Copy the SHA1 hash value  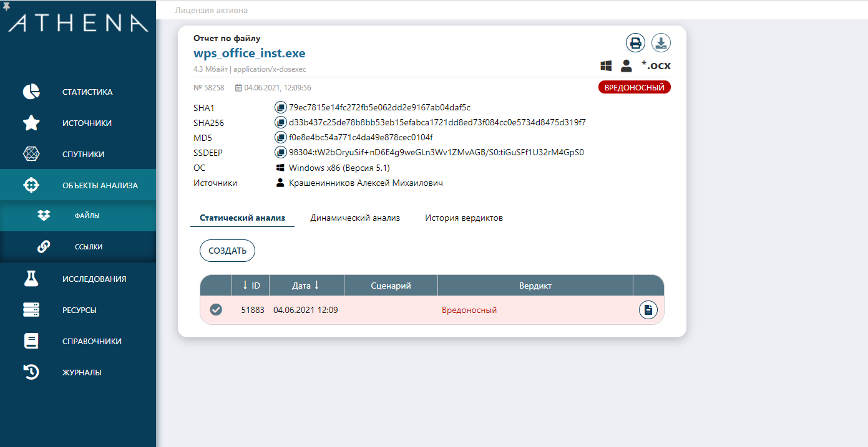click(x=281, y=107)
